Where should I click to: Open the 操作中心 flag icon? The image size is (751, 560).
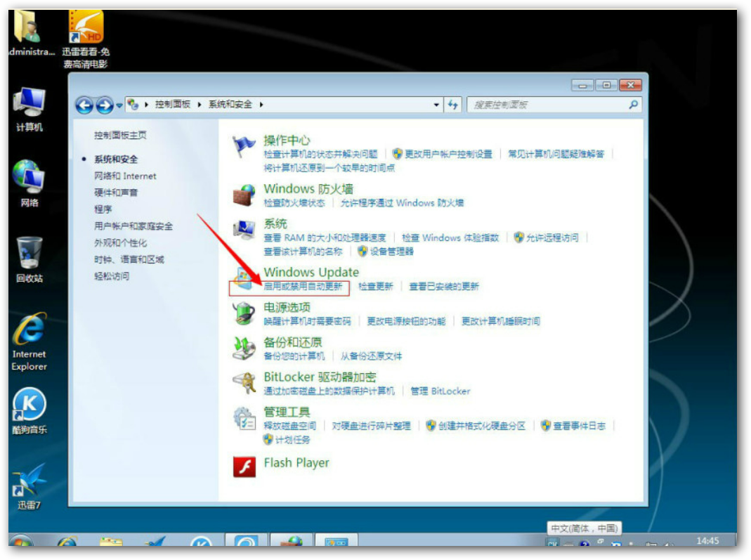[x=244, y=146]
